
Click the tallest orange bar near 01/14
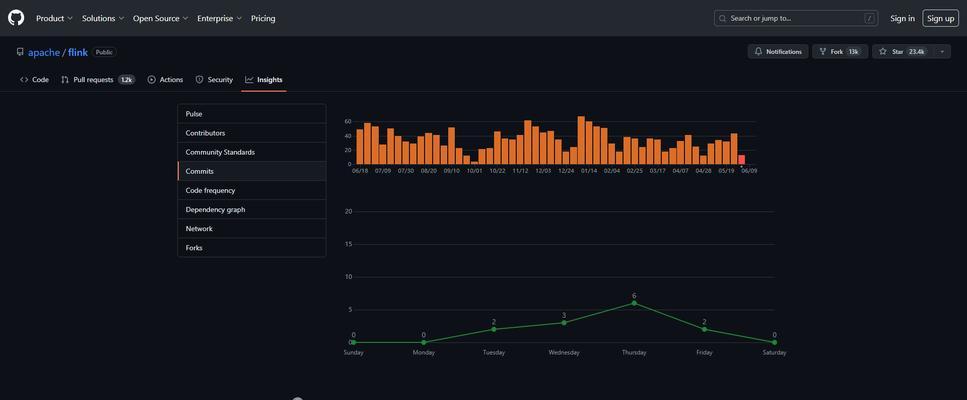pyautogui.click(x=581, y=140)
